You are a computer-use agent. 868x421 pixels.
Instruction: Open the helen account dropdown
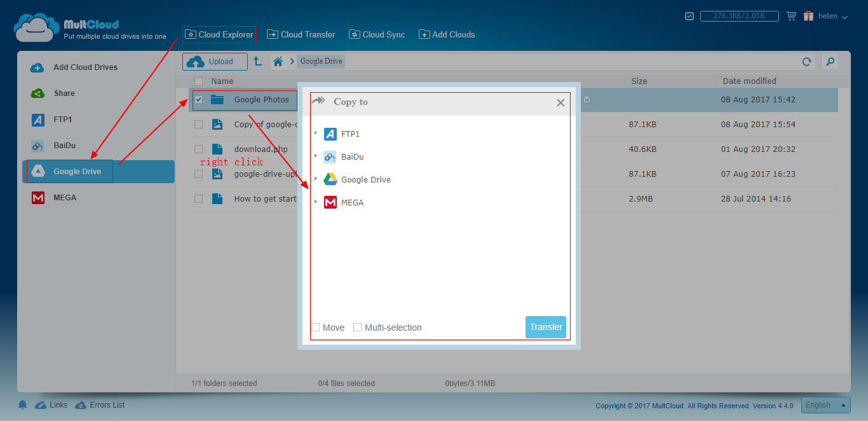[832, 17]
